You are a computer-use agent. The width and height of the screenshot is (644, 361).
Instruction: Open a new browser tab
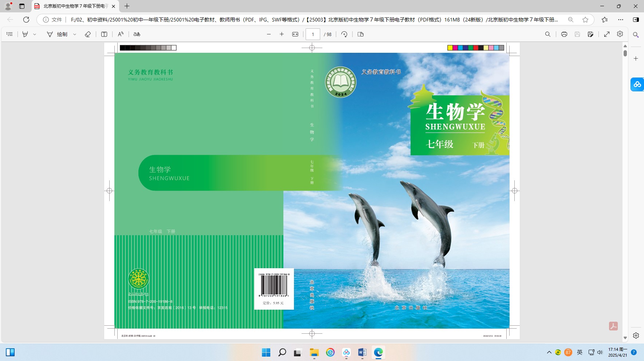tap(127, 6)
